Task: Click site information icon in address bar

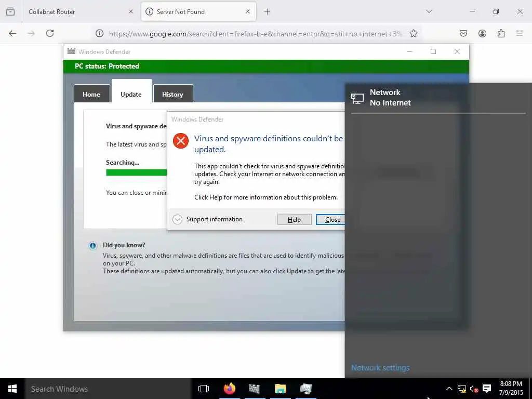Action: click(99, 33)
